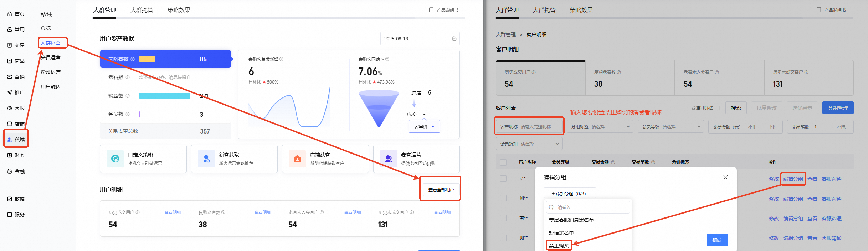
Task: Close the 编辑分组 dialog
Action: point(725,177)
